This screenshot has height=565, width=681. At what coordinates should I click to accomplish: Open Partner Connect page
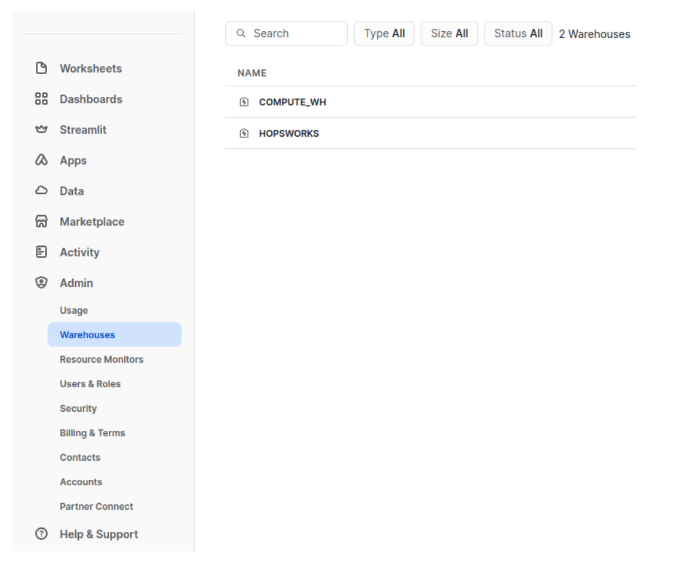click(96, 506)
